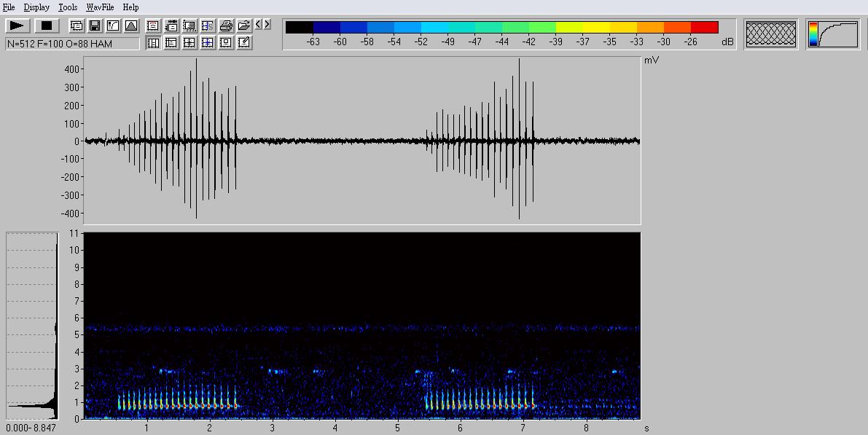Click the printer icon in the toolbar
This screenshot has width=868, height=435.
click(226, 26)
